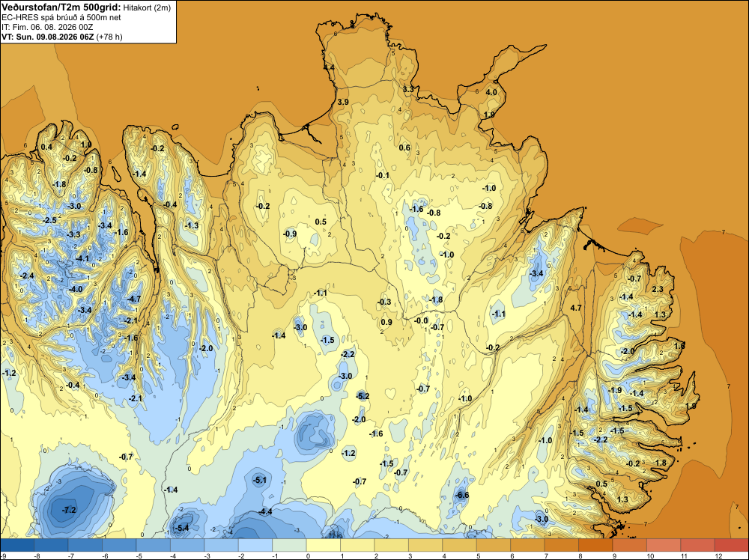Click the 1.6 temperature value
The width and height of the screenshot is (749, 560).
coord(679,346)
